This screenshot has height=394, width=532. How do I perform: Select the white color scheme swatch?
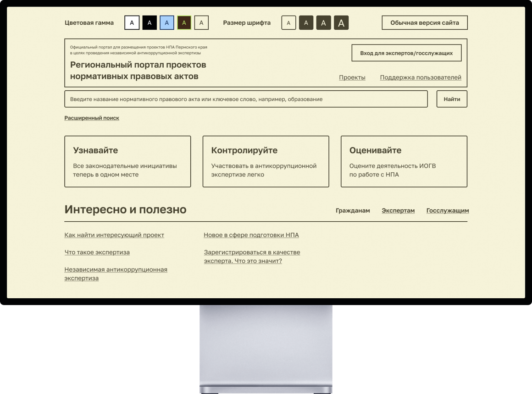tap(132, 22)
